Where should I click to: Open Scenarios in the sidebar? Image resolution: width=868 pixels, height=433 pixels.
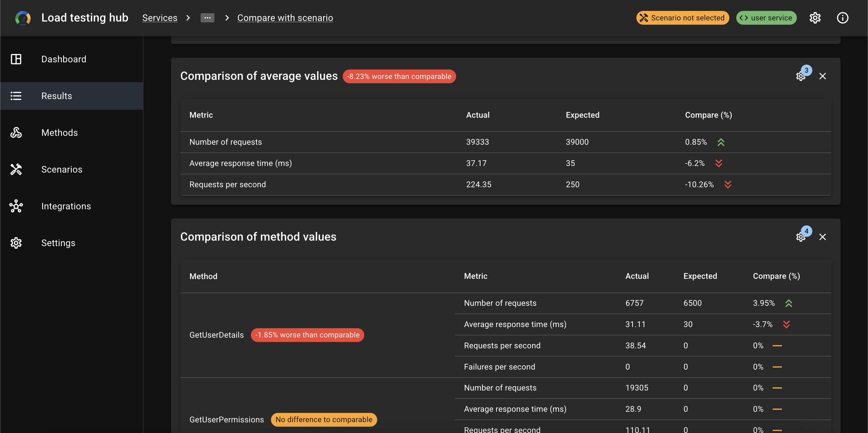pos(72,169)
